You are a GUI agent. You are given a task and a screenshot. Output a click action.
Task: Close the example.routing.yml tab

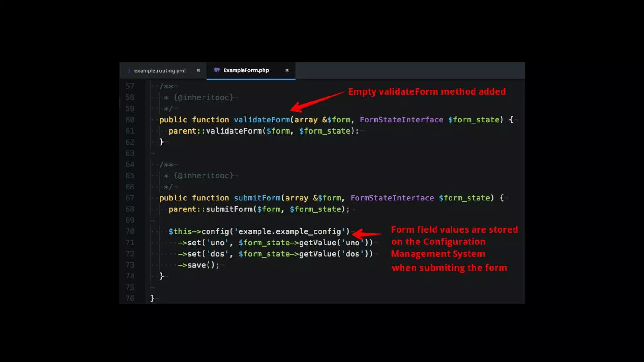tap(198, 70)
